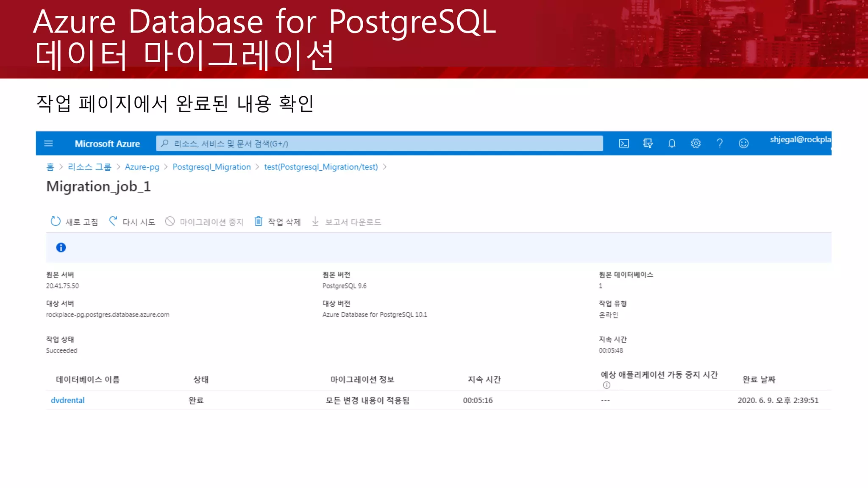Select the source server IP 20.41.75.50
This screenshot has height=488, width=868.
(62, 286)
